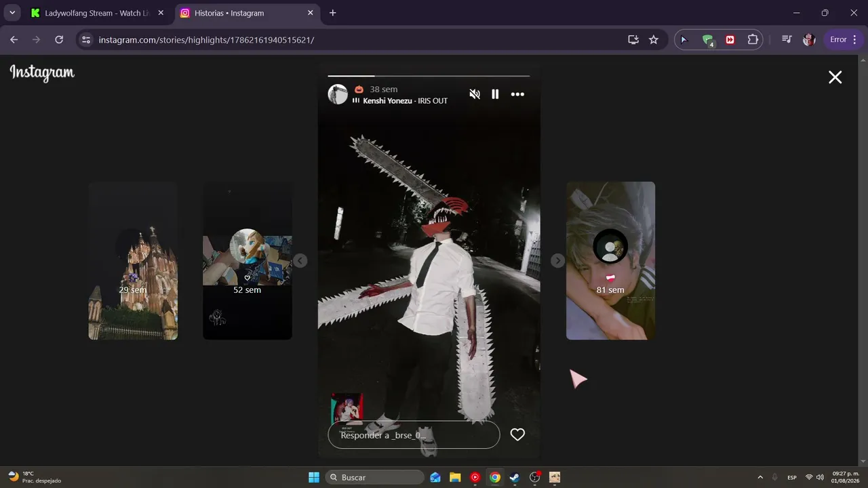Open the Extensions puzzle menu

pyautogui.click(x=753, y=40)
